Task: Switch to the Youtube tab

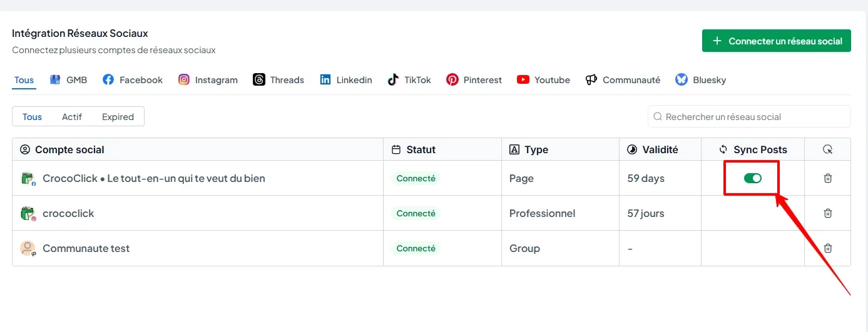Action: [543, 80]
